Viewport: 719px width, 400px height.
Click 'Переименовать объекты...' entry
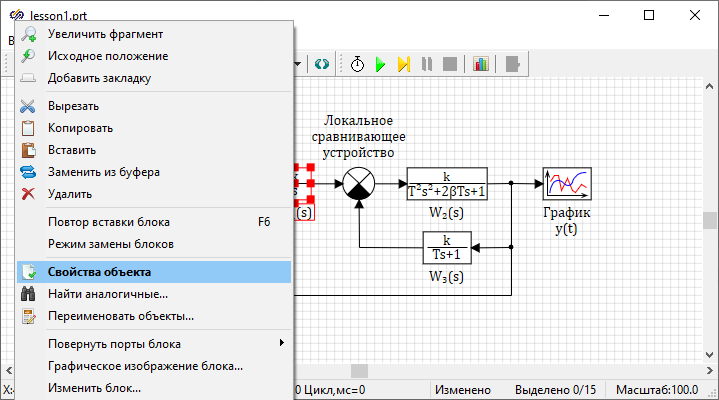[154, 316]
